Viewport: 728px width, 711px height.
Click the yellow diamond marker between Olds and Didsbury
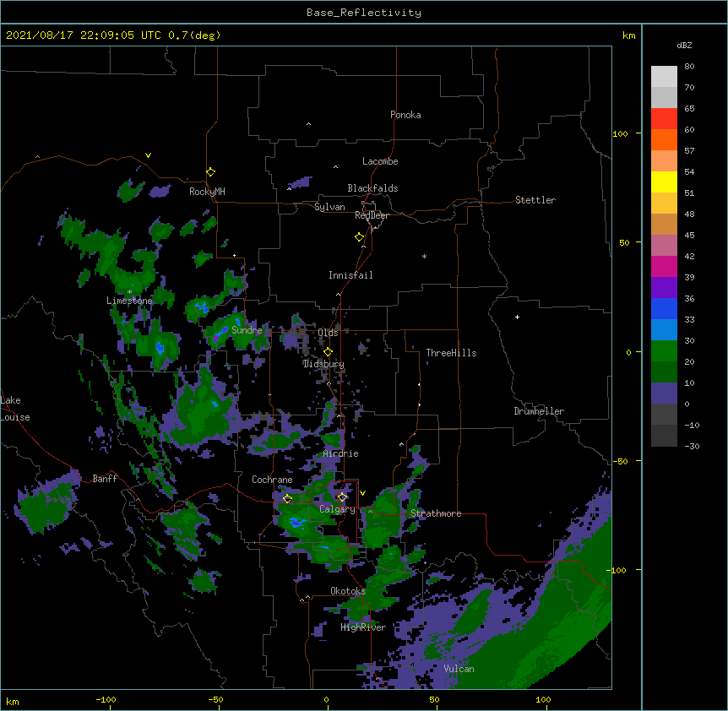[328, 352]
